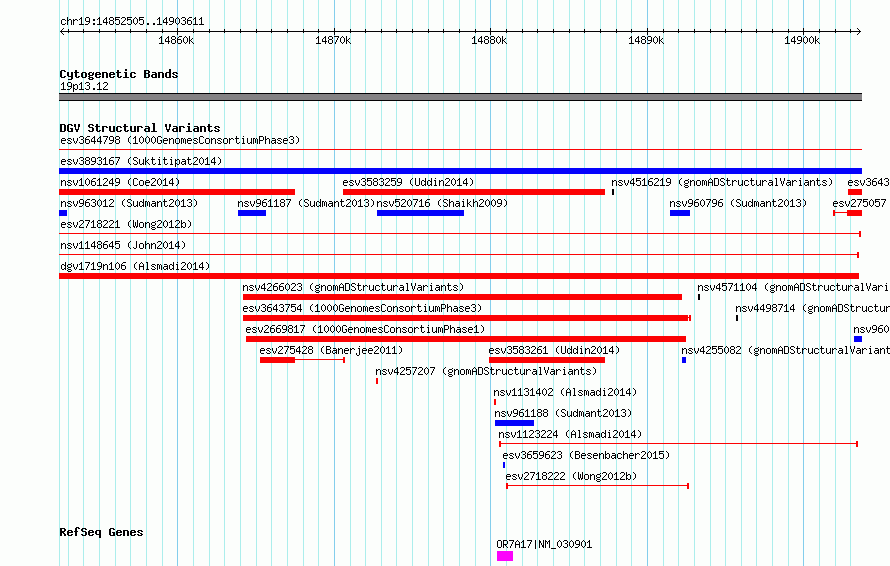Select the dgv1719n106 Alsmadi2014 label
This screenshot has height=566, width=890.
(135, 266)
